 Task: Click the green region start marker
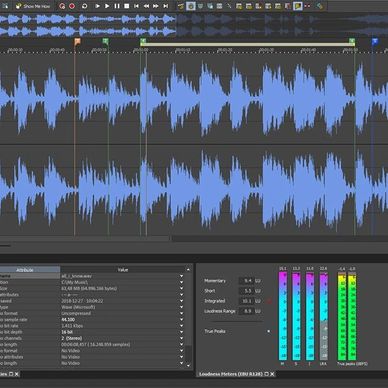pyautogui.click(x=143, y=41)
